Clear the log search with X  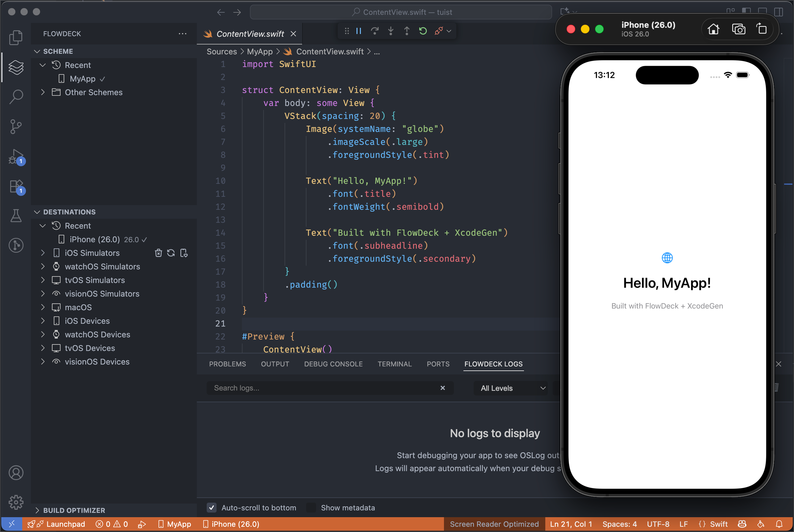(442, 388)
